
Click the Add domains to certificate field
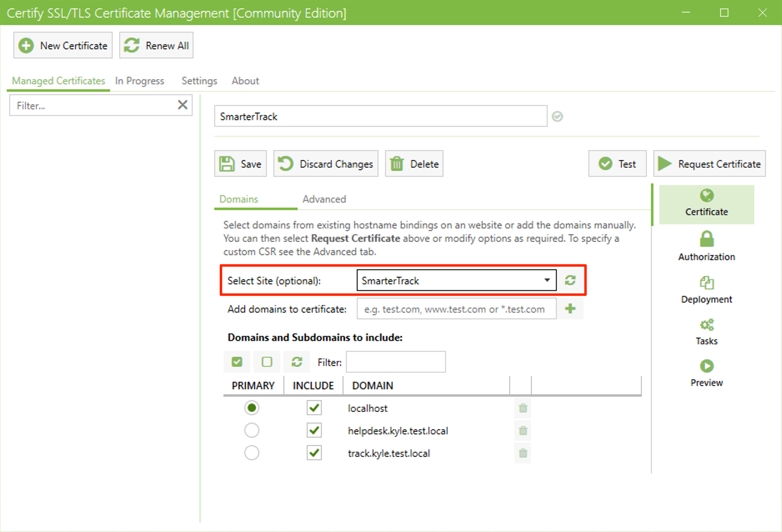456,309
